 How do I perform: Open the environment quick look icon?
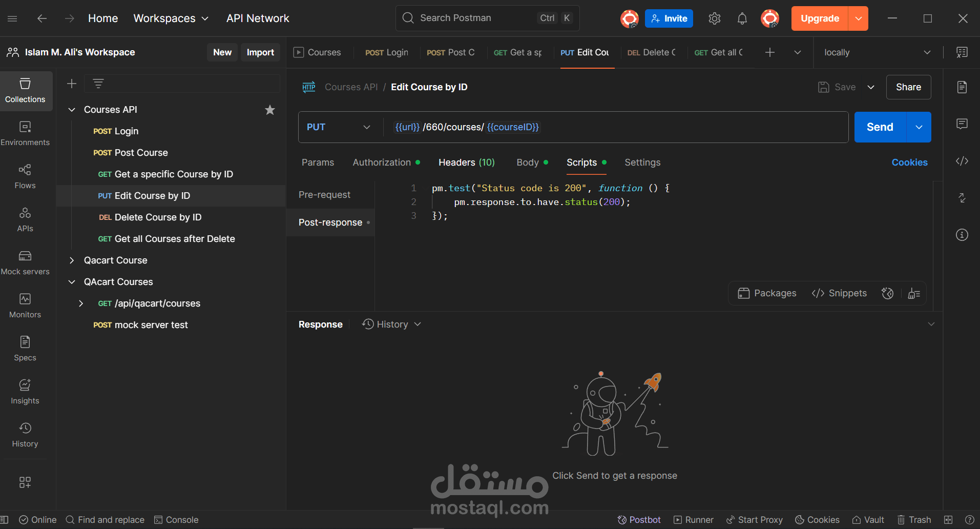pos(962,52)
